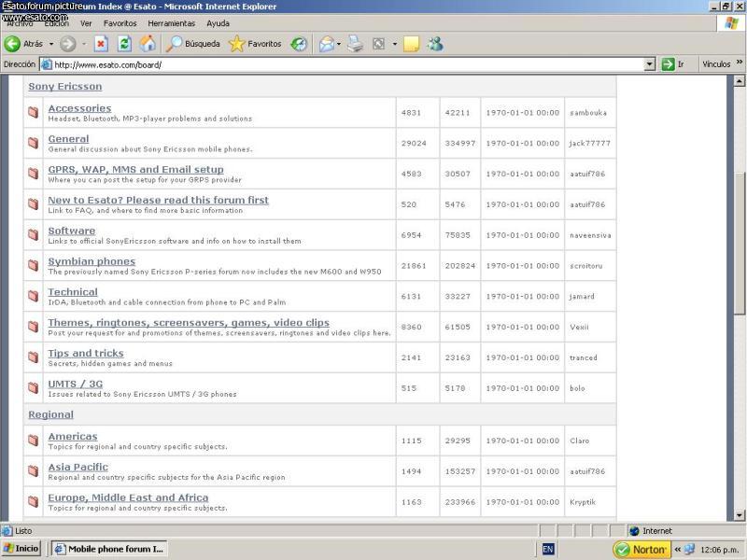
Task: Click the folder icon beside General forum
Action: pos(33,143)
